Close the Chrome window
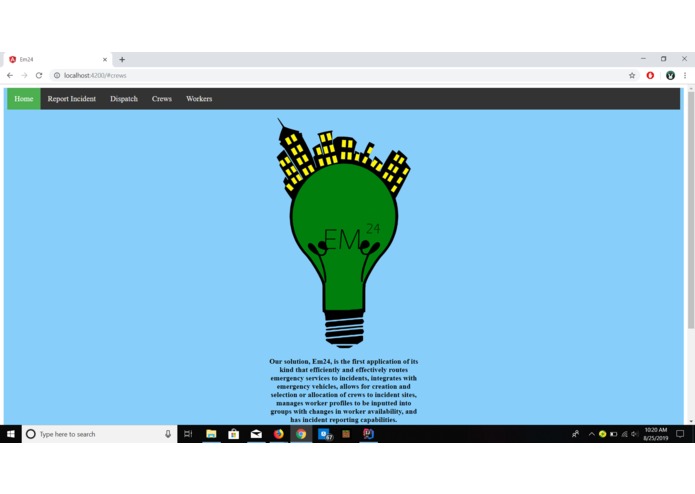Viewport: 695px width, 494px height. [684, 58]
